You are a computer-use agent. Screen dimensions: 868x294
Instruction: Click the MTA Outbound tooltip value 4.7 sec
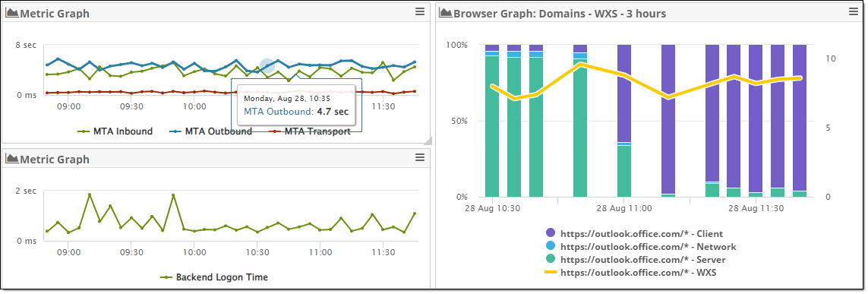coord(333,112)
